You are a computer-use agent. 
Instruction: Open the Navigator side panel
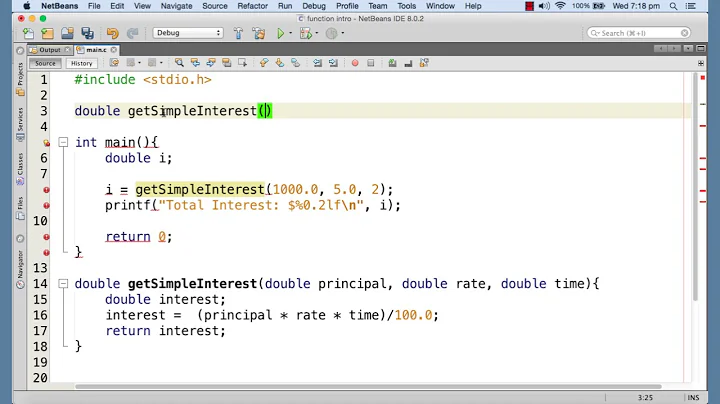coord(20,269)
